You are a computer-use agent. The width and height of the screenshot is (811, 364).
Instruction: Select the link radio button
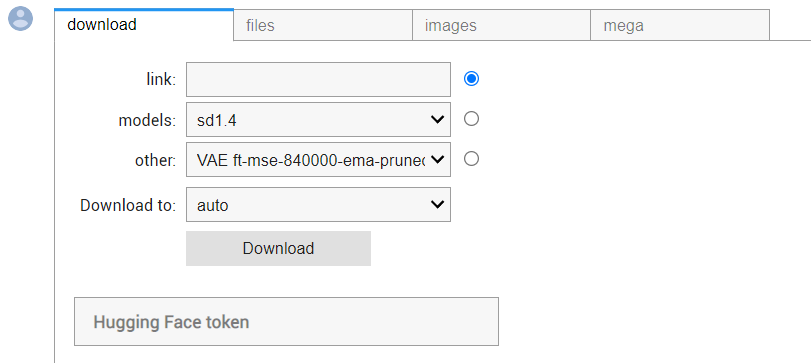[471, 79]
